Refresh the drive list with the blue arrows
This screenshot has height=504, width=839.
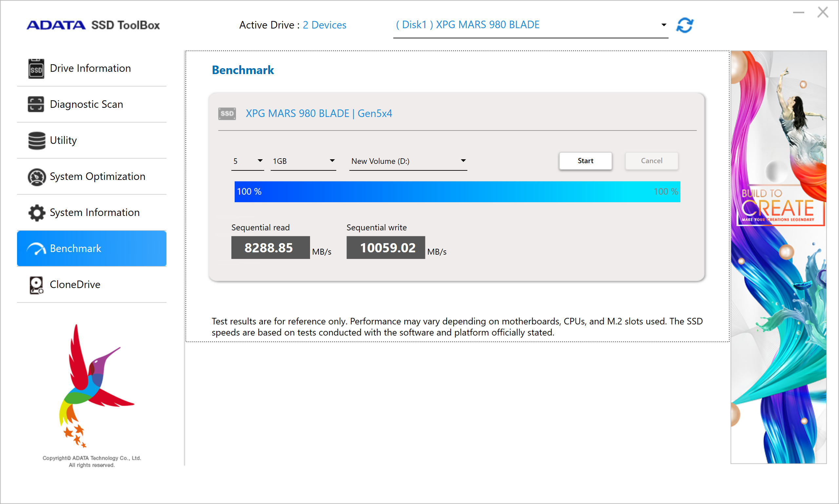point(684,25)
